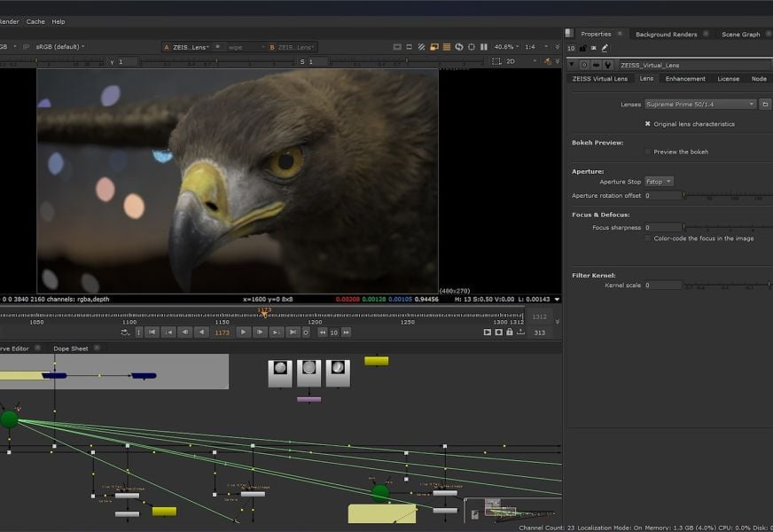Uncheck Original lens characteristics
773x532 pixels.
[647, 124]
